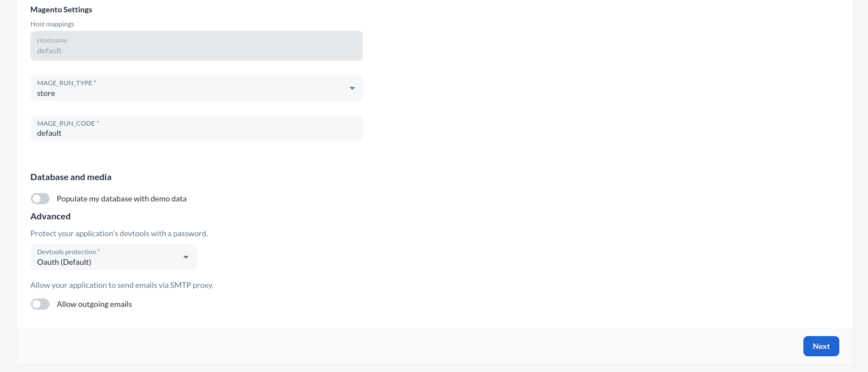Click the "Allow outgoing emails" label text

(94, 304)
